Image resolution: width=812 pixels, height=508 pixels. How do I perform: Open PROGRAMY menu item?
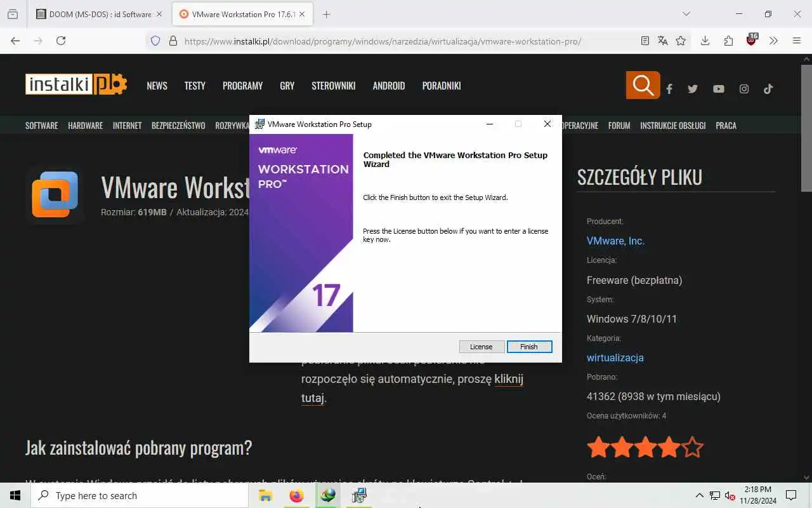coord(242,86)
